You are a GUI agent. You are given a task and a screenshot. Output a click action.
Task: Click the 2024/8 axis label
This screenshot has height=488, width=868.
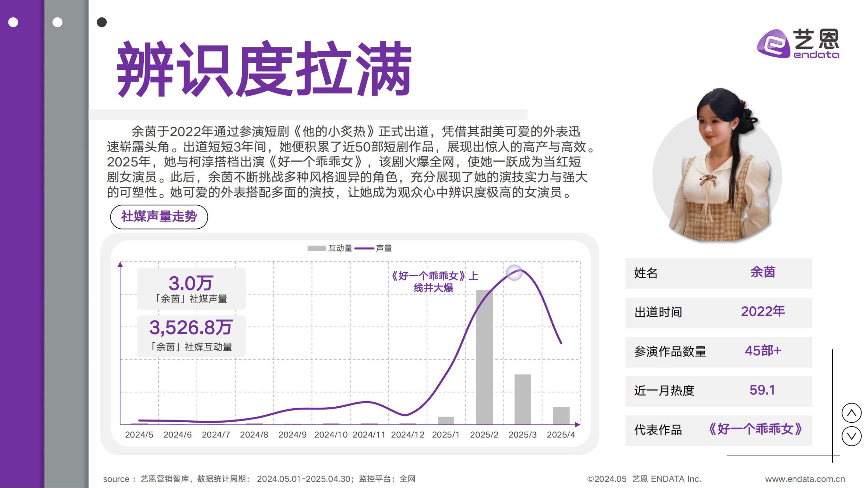(254, 435)
